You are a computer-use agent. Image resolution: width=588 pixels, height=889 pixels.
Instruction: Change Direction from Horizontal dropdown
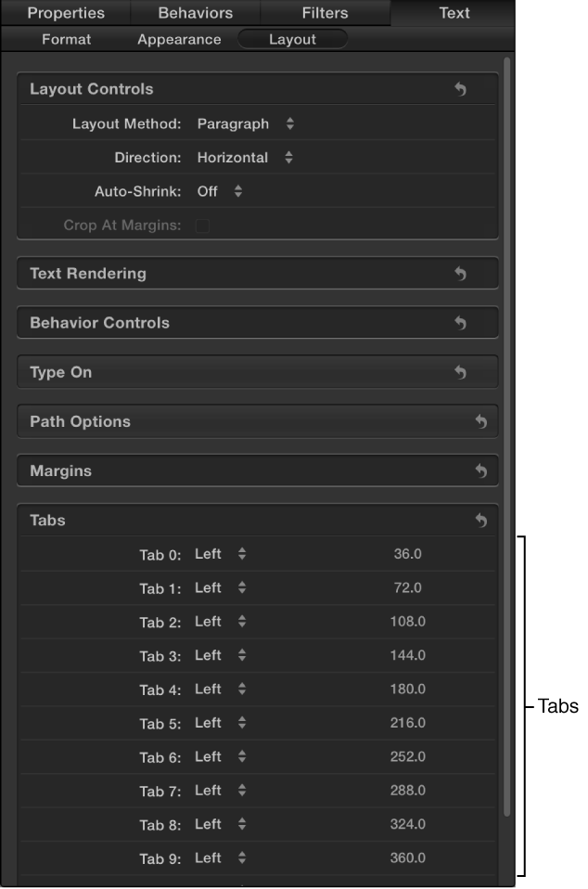(245, 157)
